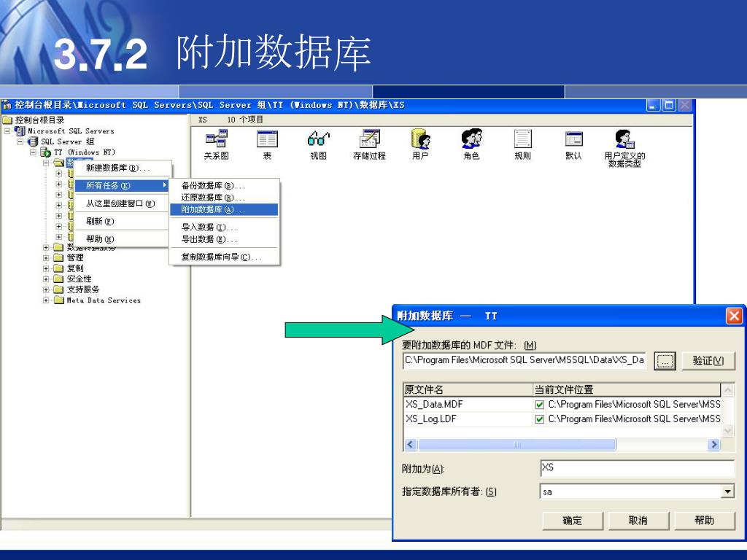Collapse the SQL Server 组 node
747x560 pixels.
pos(20,141)
